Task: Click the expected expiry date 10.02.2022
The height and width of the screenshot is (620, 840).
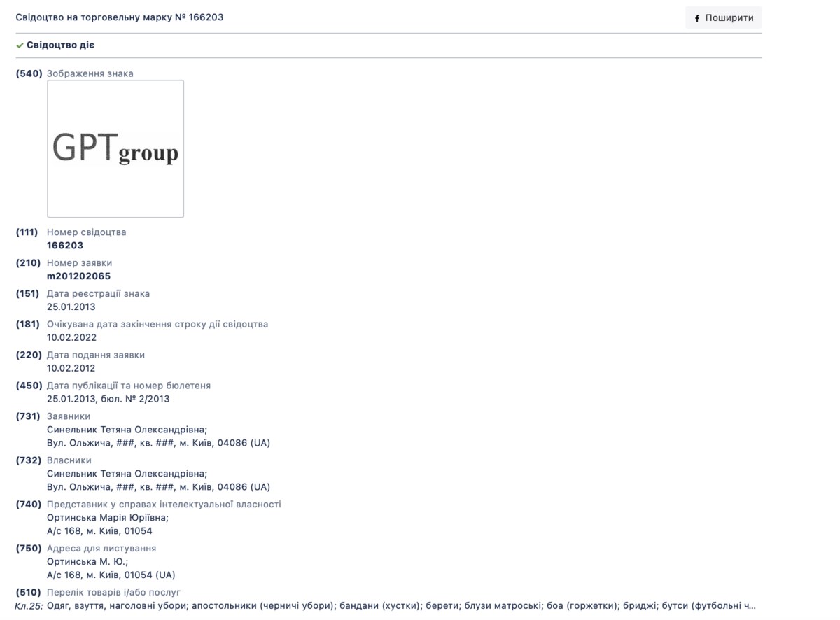Action: (x=71, y=337)
